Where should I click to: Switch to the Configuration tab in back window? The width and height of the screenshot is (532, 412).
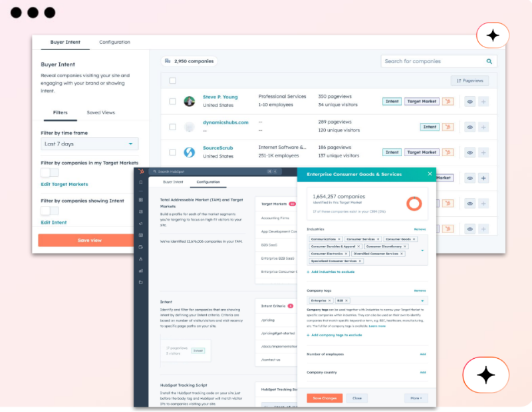pyautogui.click(x=114, y=42)
